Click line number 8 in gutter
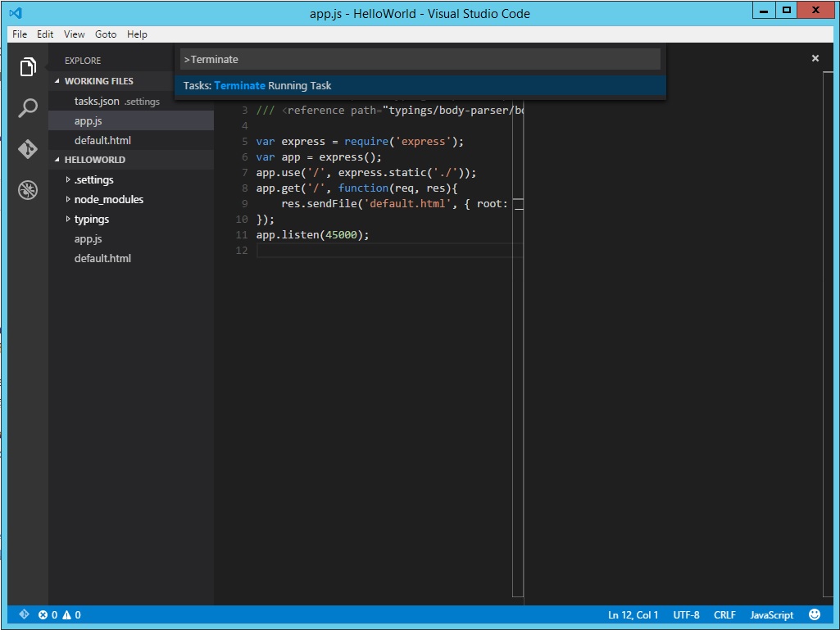Image resolution: width=840 pixels, height=630 pixels. [x=245, y=188]
